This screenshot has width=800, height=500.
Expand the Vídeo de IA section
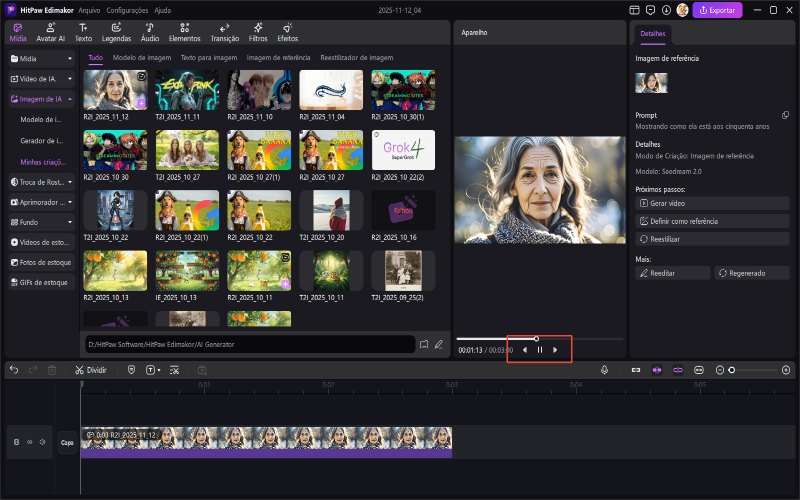70,79
